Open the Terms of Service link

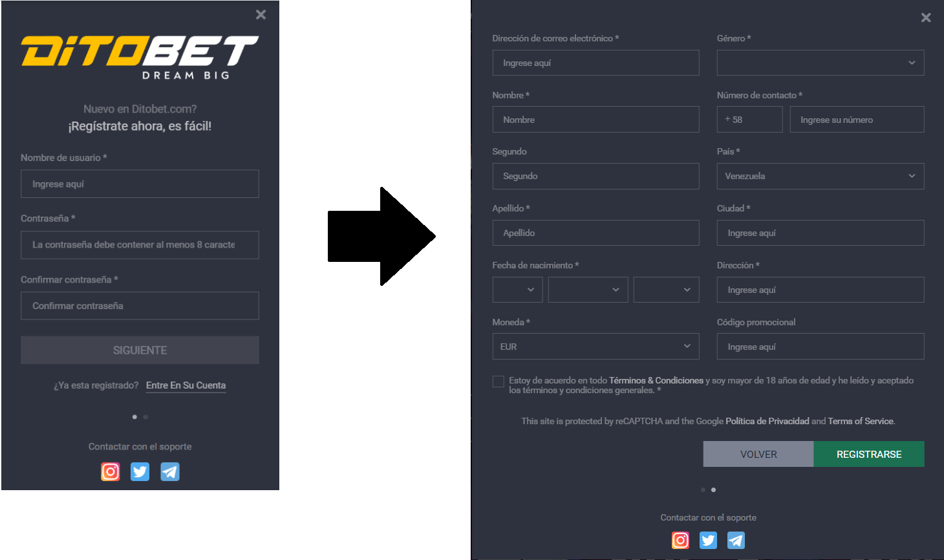pos(861,421)
